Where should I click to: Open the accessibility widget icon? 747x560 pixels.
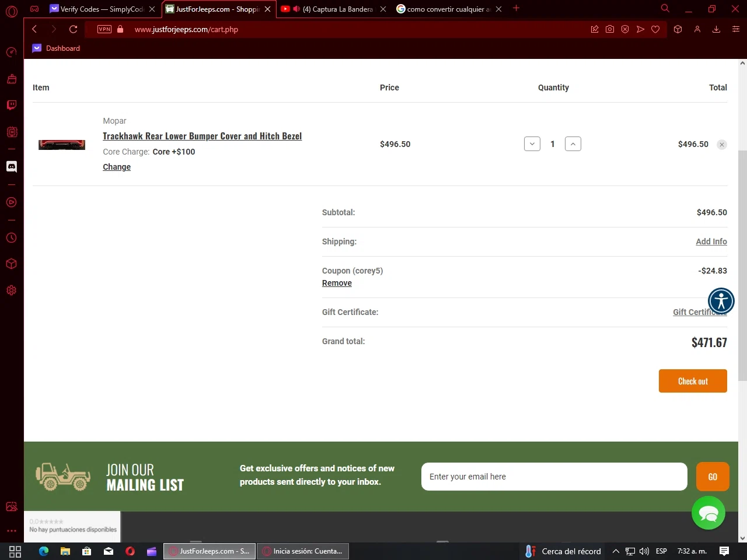click(721, 301)
